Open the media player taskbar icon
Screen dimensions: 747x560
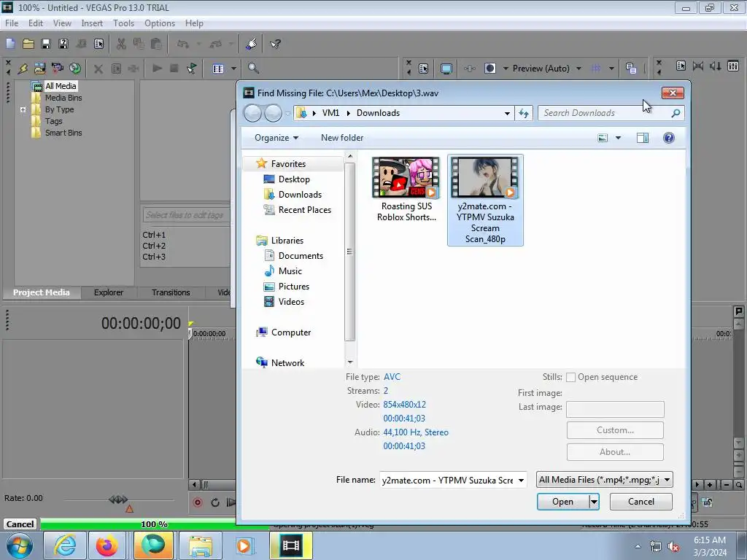tap(244, 545)
